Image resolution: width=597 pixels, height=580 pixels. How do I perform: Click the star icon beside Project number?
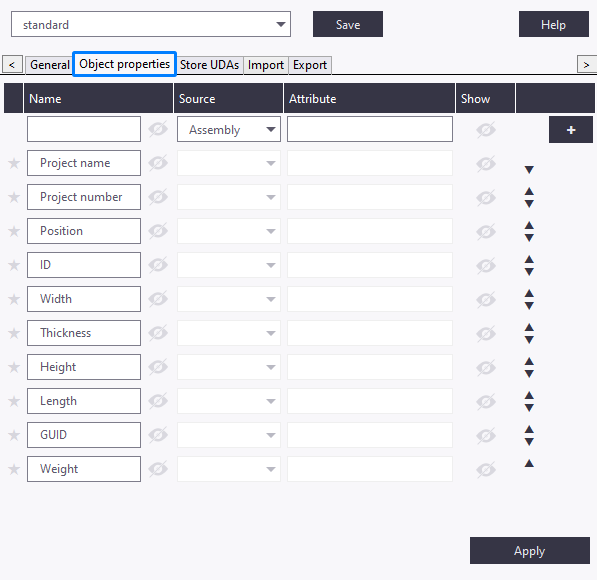(14, 197)
